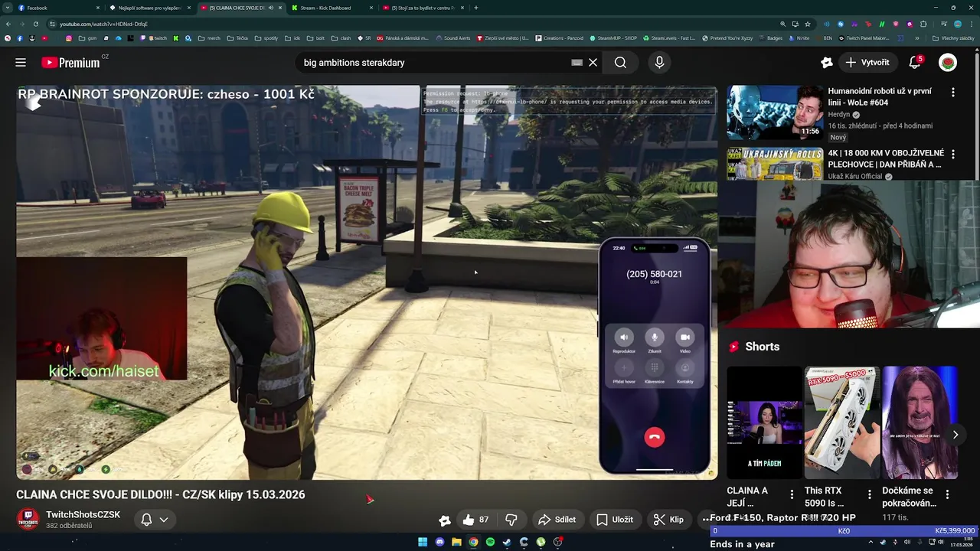Open the Ukrajinský Rolls video thumbnail
The height and width of the screenshot is (551, 980).
coord(775,164)
